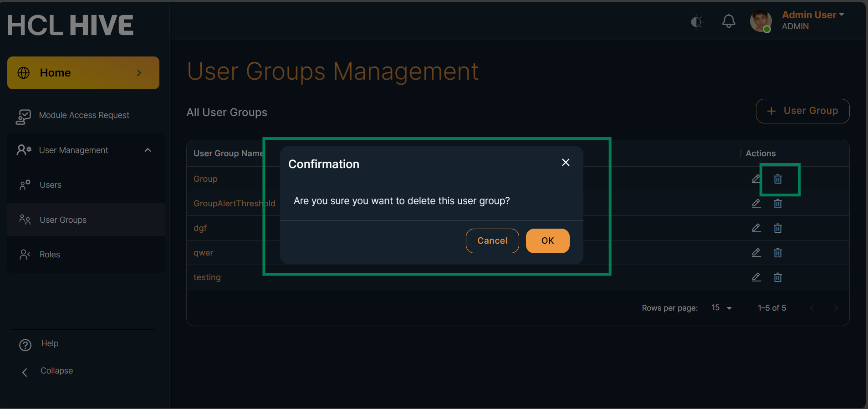Viewport: 868px width, 409px height.
Task: Click the testing group name
Action: click(x=207, y=277)
